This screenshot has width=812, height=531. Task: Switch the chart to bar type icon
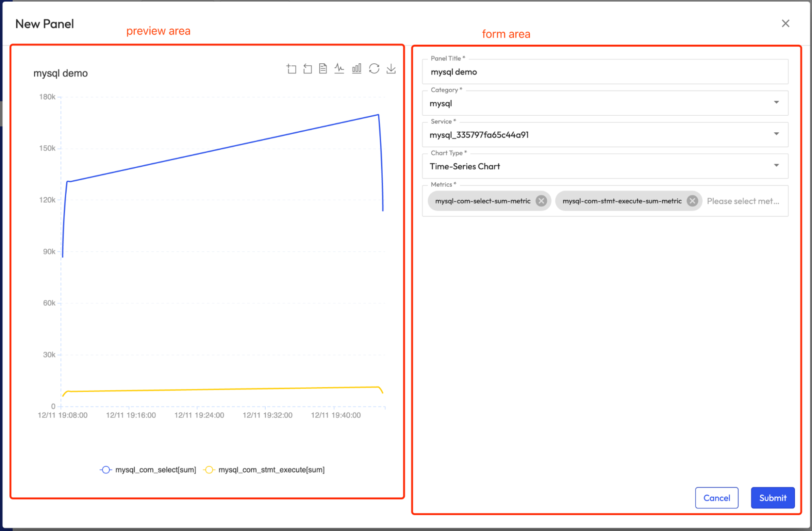357,69
